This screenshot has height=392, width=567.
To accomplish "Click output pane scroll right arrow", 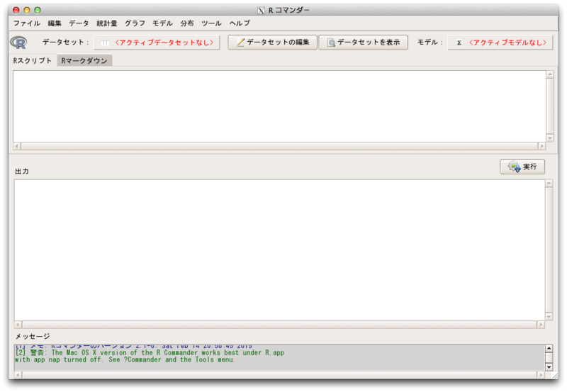I will (x=541, y=325).
